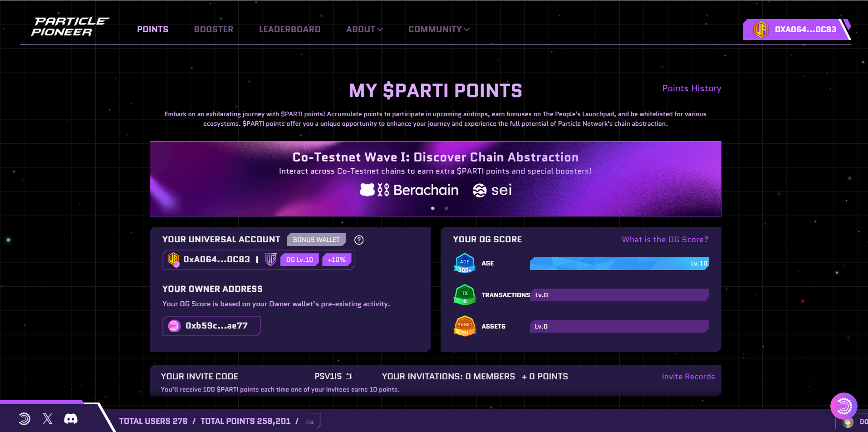868x432 pixels.
Task: Click the owner address avatar icon
Action: click(174, 326)
